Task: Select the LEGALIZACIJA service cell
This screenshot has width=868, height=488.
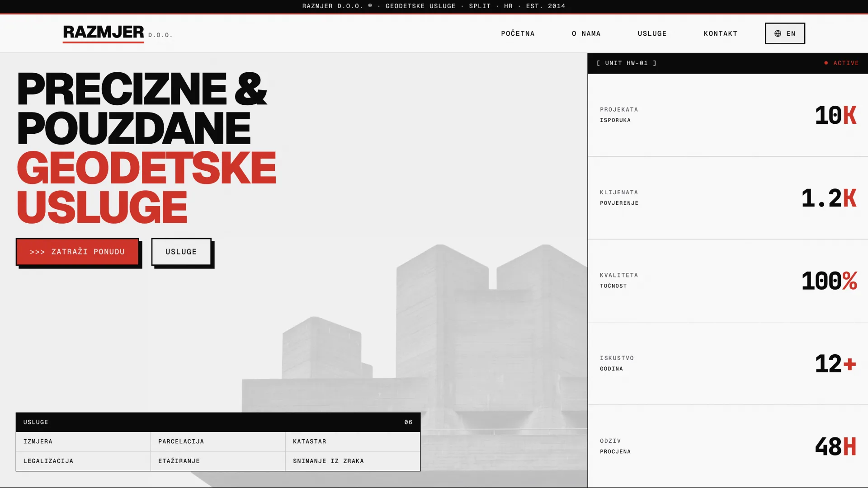Action: 83,461
